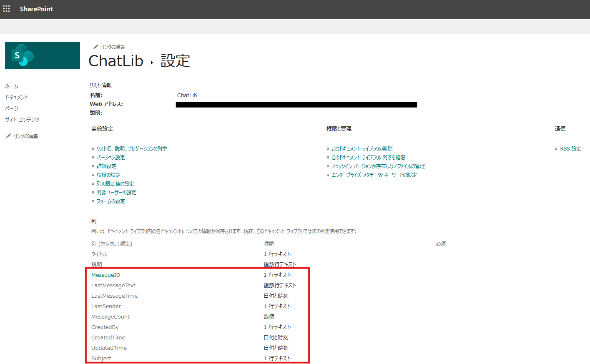Edit the LastMessageTime column

[114, 296]
